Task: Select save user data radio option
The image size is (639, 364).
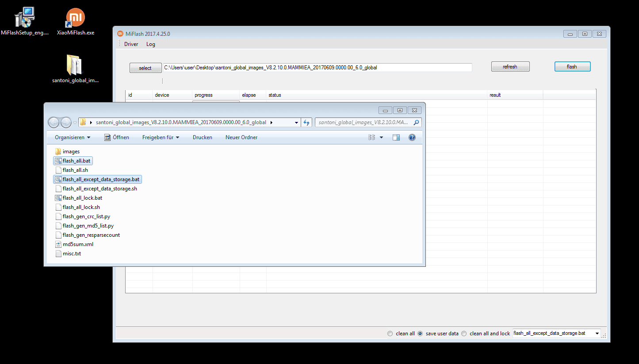Action: click(x=420, y=334)
